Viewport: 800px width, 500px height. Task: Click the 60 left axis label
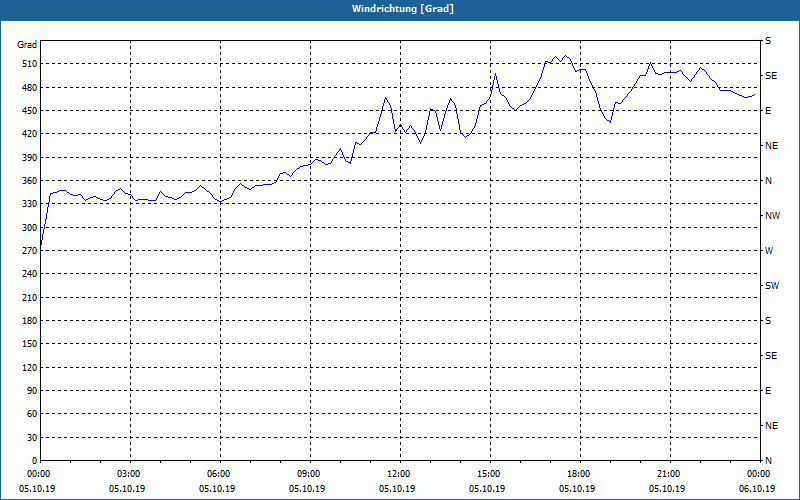(x=30, y=414)
